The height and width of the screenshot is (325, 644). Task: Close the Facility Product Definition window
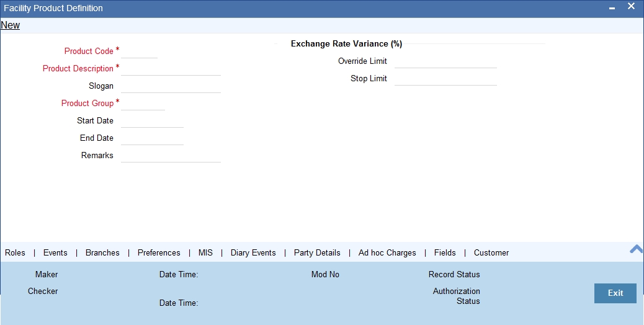point(631,6)
